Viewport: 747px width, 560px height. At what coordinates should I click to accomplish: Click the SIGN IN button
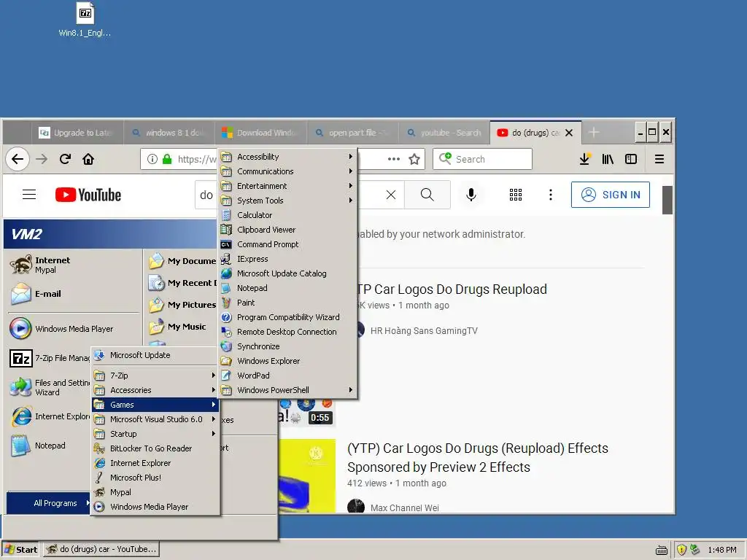tap(611, 195)
